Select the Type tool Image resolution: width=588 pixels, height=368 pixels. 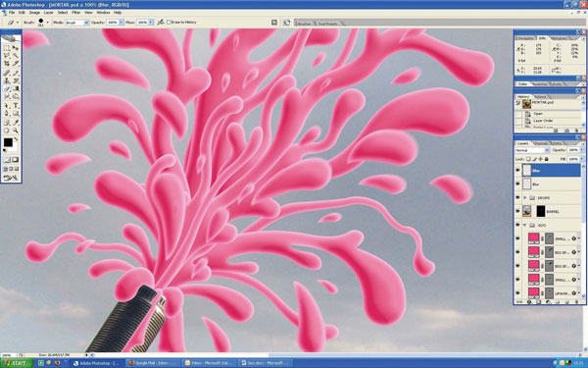coord(16,106)
